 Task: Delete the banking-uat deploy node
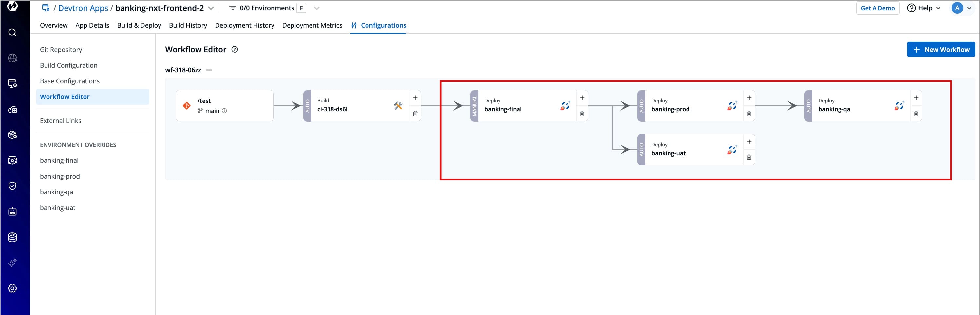[x=749, y=157]
